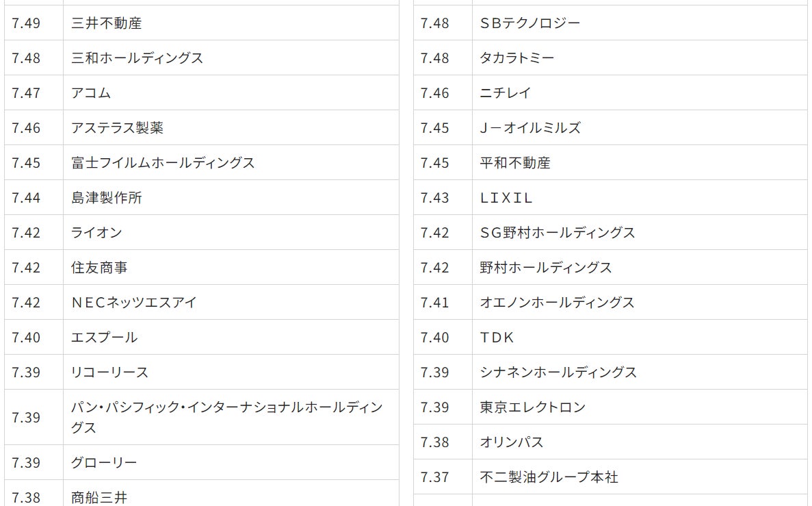Select 住友商事 in the left table
Screen dimensions: 812x506
tap(99, 268)
